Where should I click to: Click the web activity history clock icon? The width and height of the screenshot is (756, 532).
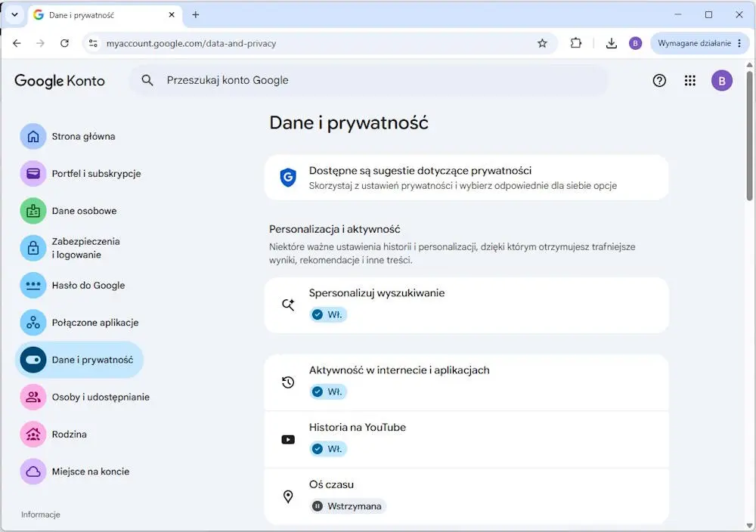pos(288,382)
